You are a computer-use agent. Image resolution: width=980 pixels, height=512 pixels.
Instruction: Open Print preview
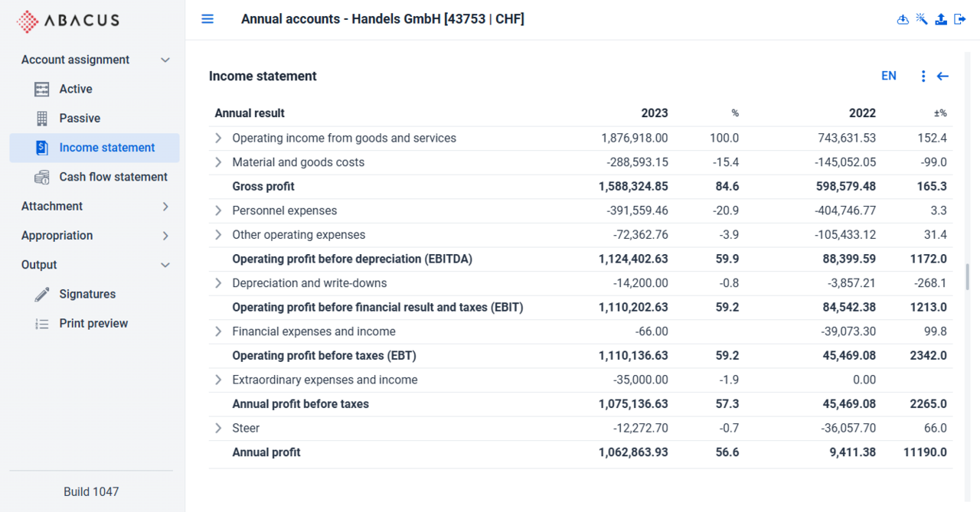click(95, 324)
